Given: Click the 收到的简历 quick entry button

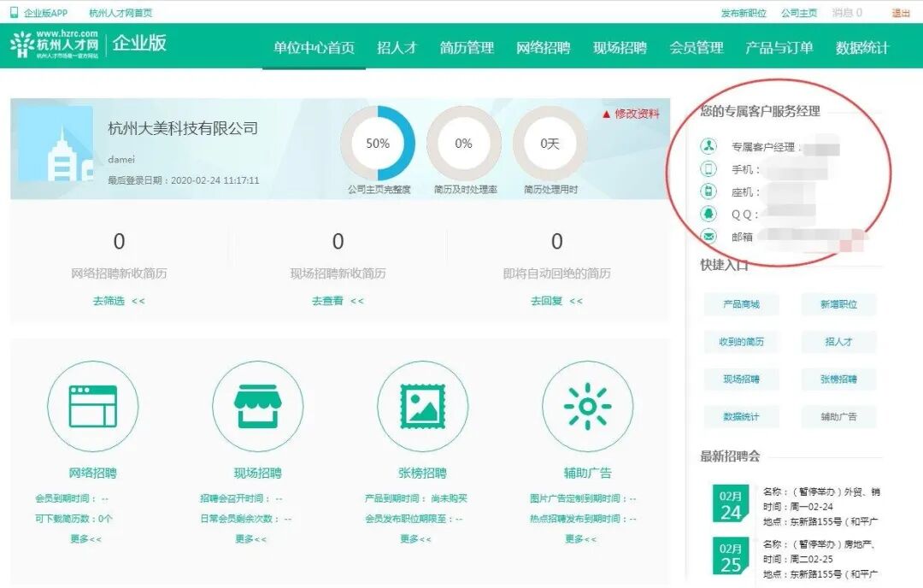Looking at the screenshot, I should [x=742, y=341].
